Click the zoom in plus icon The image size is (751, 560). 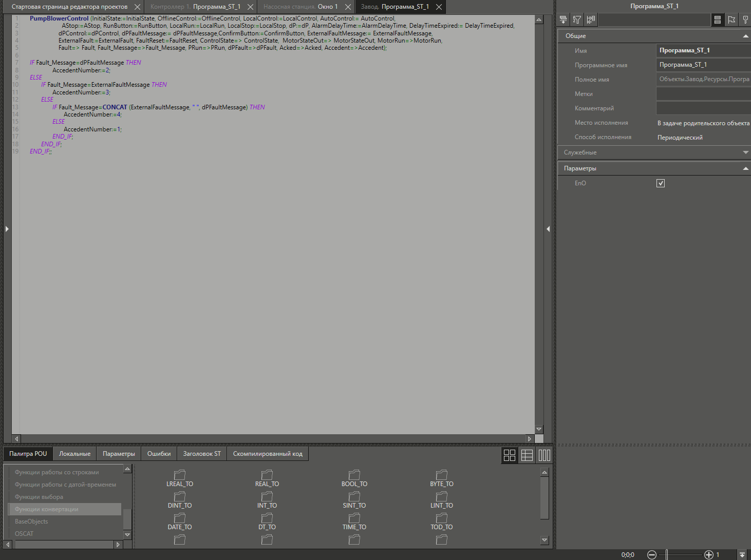point(709,554)
